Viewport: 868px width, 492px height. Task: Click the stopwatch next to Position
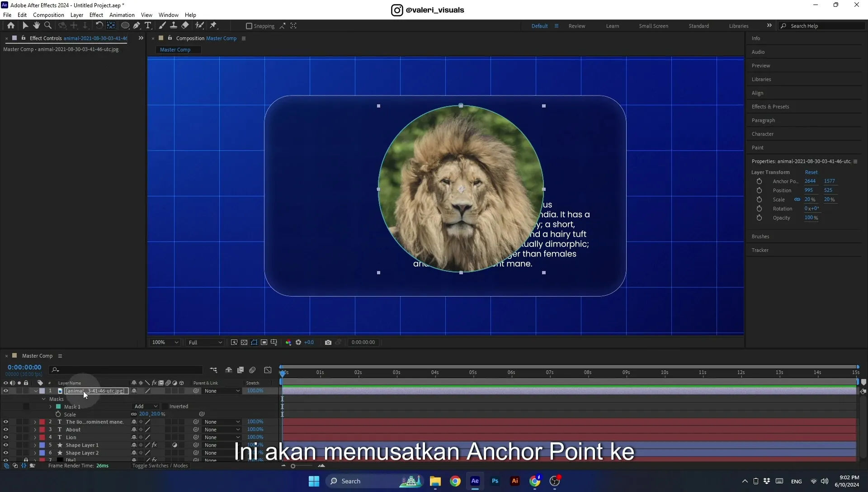click(x=759, y=190)
